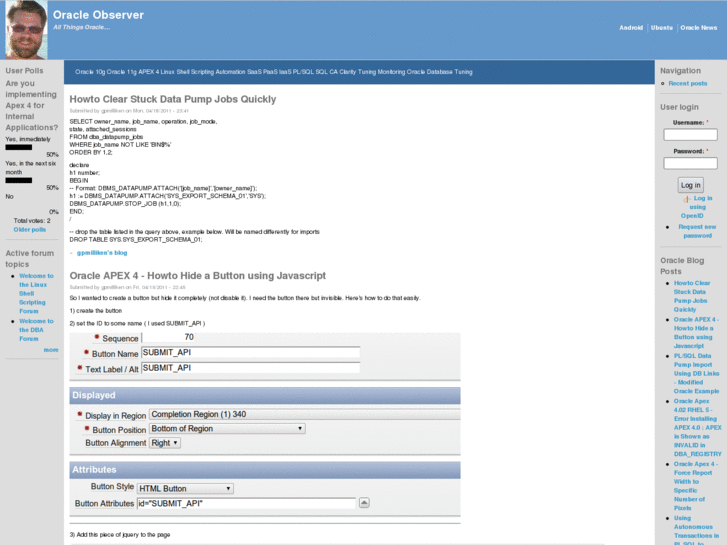Select the IaaS tag

click(285, 72)
